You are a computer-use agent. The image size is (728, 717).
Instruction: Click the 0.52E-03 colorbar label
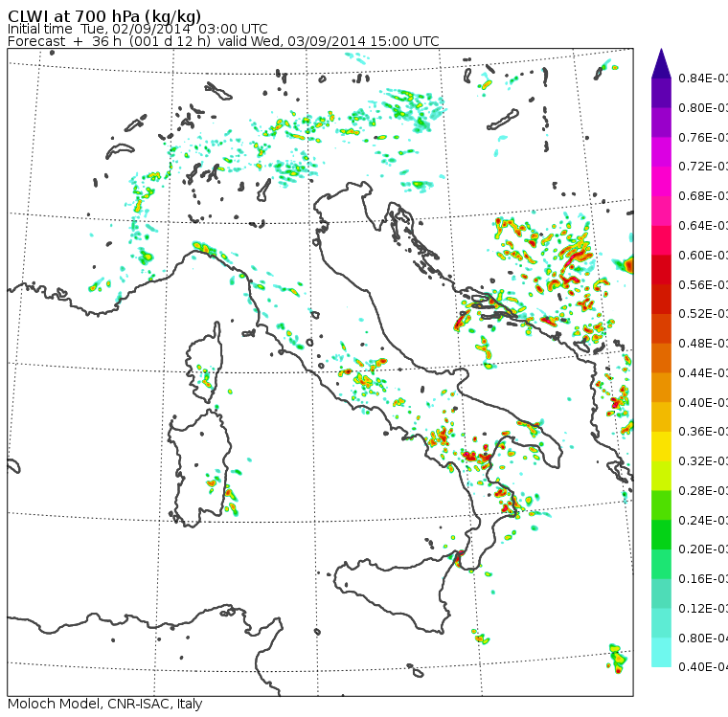(x=703, y=314)
